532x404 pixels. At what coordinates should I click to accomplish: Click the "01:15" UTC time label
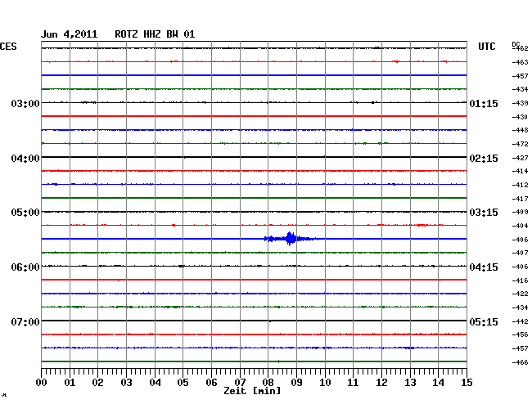484,103
